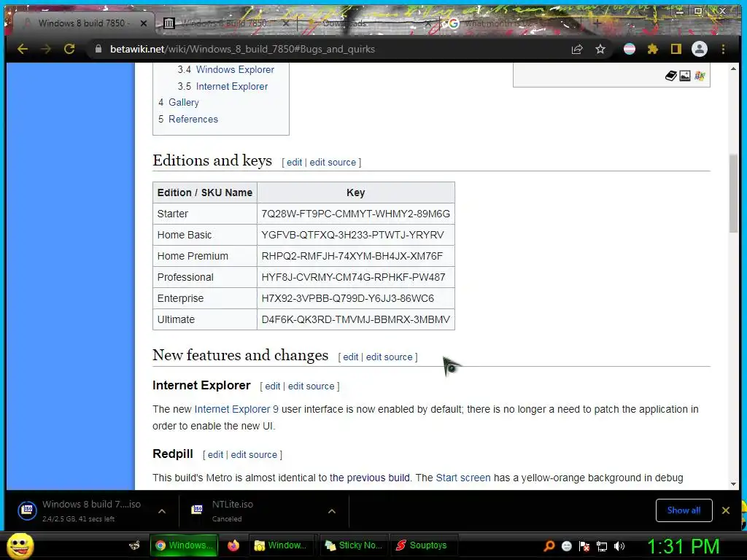Launch Firefox from the taskbar
The width and height of the screenshot is (747, 560).
coord(233,545)
